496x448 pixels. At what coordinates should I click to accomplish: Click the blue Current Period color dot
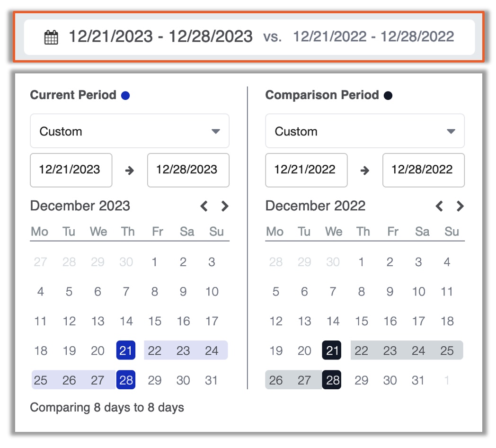point(125,95)
